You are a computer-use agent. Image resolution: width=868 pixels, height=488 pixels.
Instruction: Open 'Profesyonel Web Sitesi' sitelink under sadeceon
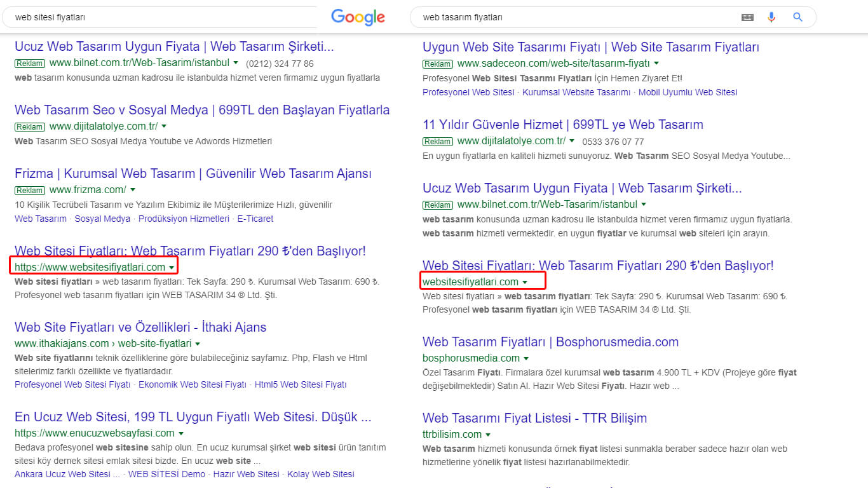(x=468, y=92)
